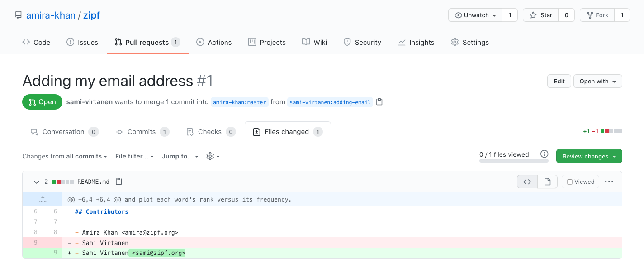The image size is (644, 264).
Task: Open the forks count badge
Action: click(622, 15)
